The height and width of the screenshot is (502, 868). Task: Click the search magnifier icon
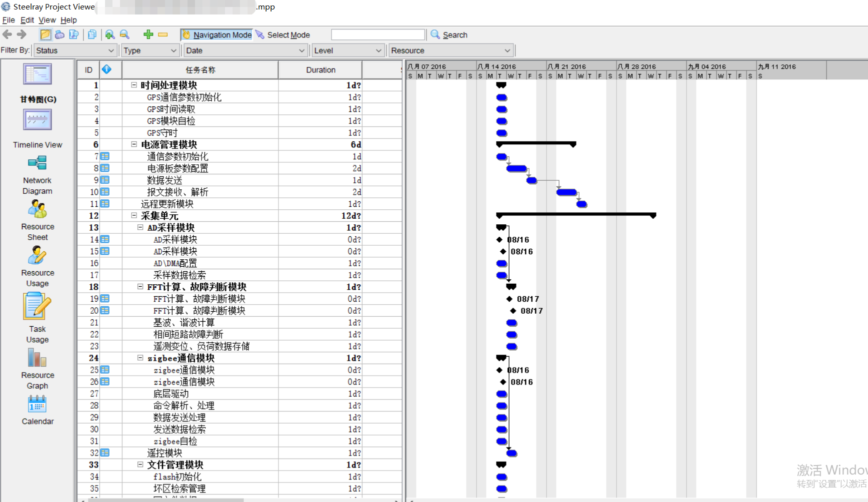[x=435, y=34]
